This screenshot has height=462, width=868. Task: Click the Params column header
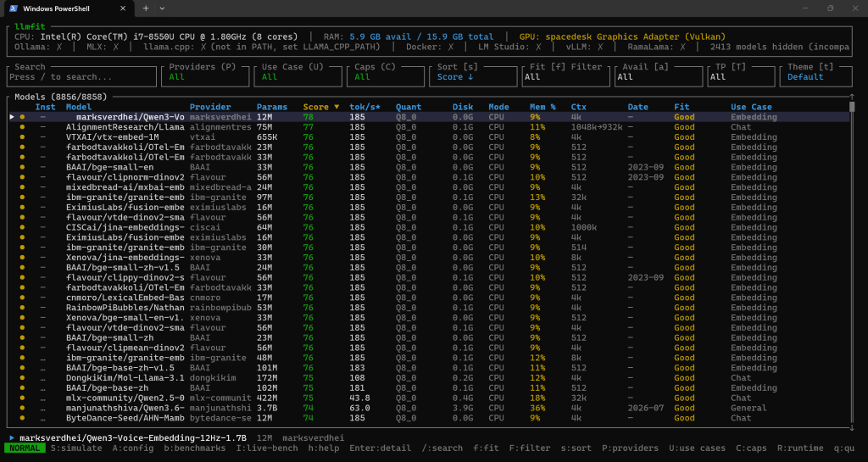point(272,107)
